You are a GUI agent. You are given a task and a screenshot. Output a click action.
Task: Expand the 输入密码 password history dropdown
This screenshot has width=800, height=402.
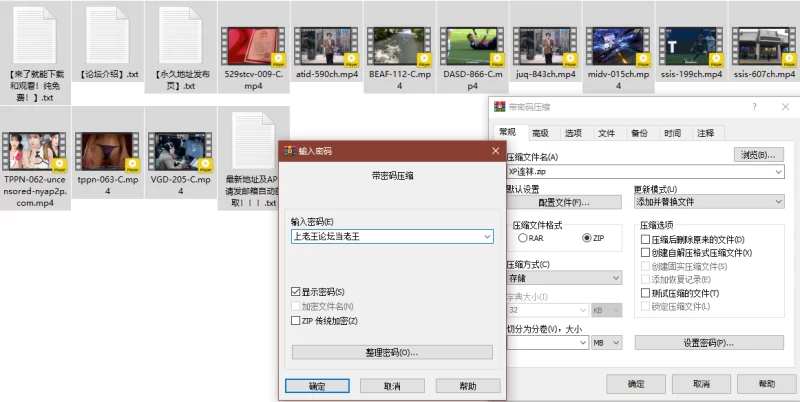pos(486,237)
